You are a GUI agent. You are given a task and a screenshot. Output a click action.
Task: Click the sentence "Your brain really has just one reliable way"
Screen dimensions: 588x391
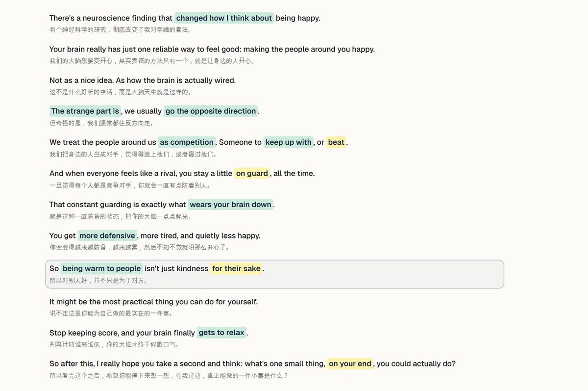(212, 49)
